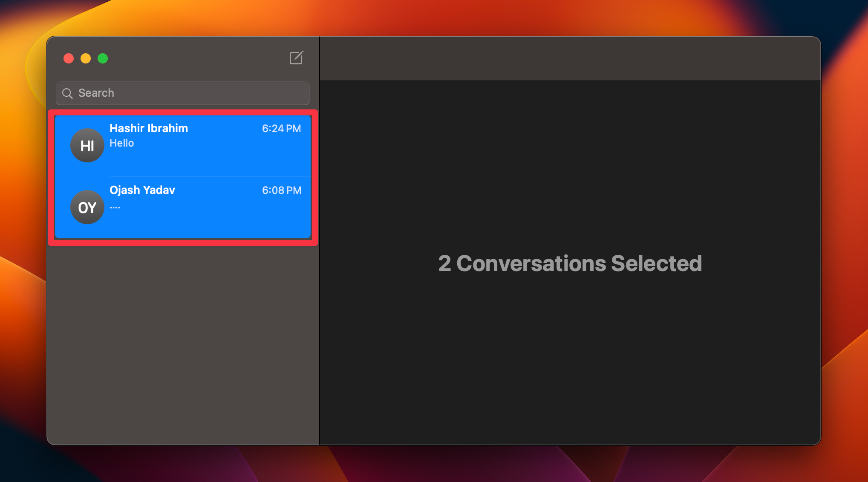Click Hashir Ibrahim's HI avatar
Image resolution: width=868 pixels, height=482 pixels.
click(87, 145)
